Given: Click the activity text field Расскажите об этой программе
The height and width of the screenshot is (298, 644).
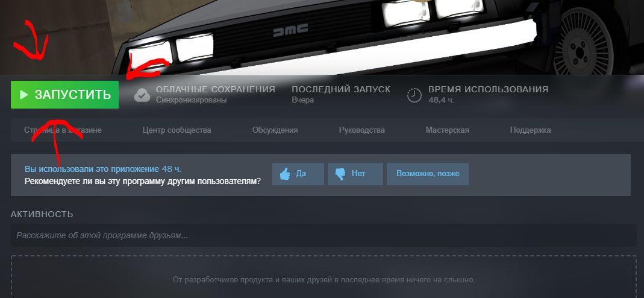Looking at the screenshot, I should click(x=324, y=235).
